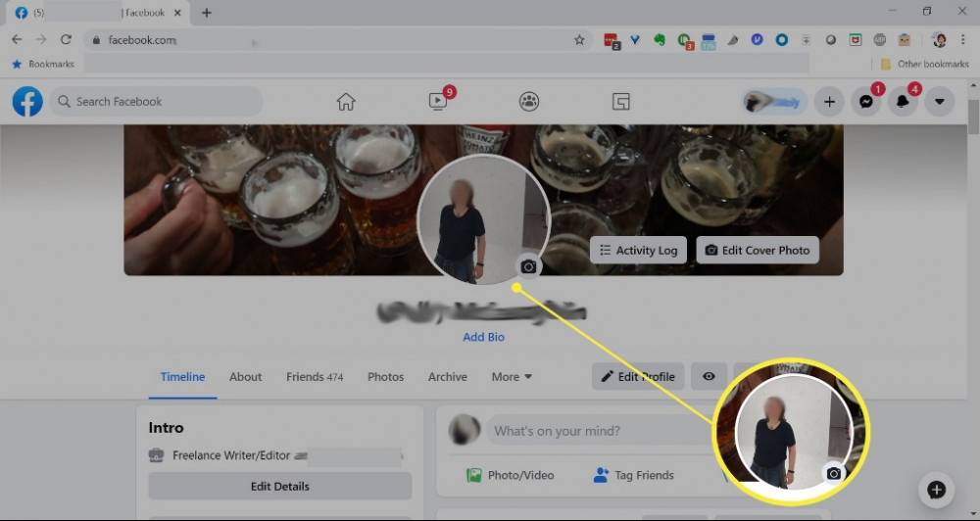
Task: Open the Archive tab
Action: pyautogui.click(x=448, y=377)
